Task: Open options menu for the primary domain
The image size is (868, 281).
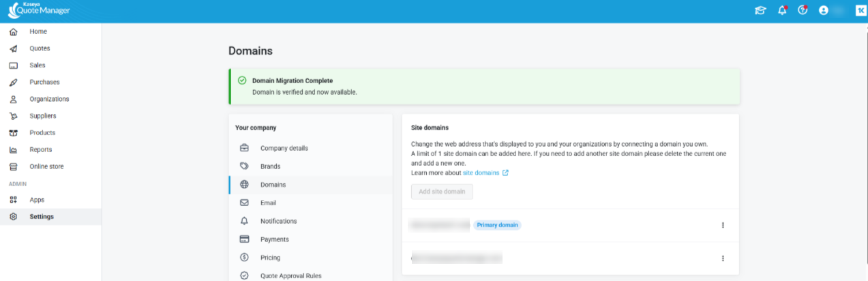Action: pos(723,225)
